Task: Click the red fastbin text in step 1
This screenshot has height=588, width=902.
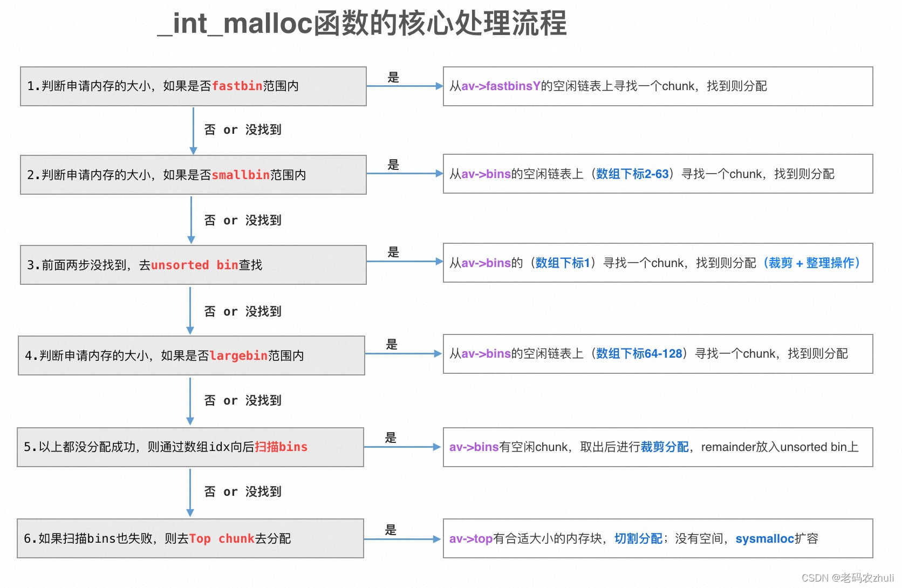Action: pos(237,86)
